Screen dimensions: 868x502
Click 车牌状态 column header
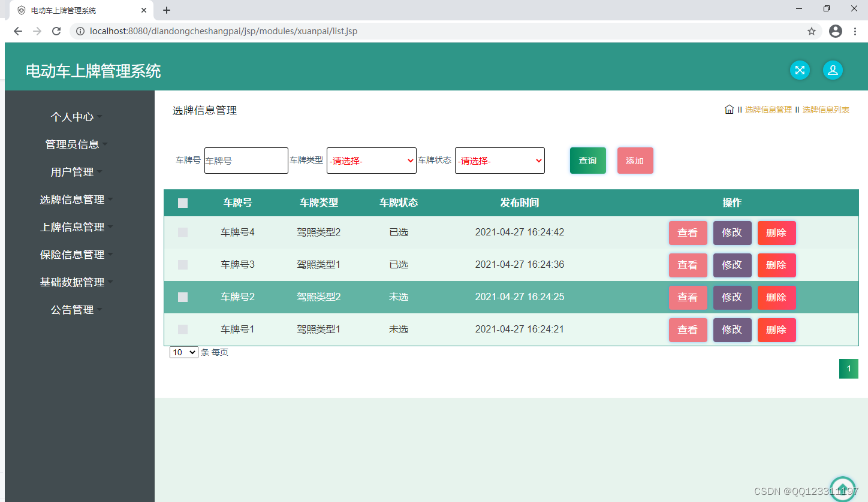click(x=399, y=203)
